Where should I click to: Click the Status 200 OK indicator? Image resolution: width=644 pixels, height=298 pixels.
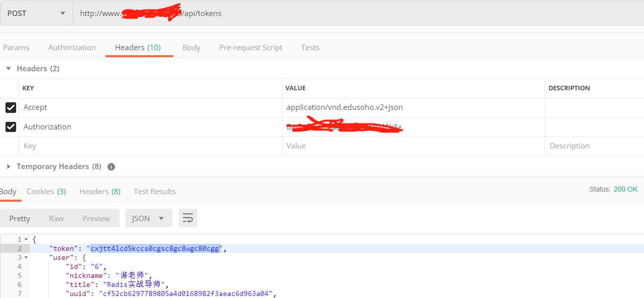click(x=613, y=190)
